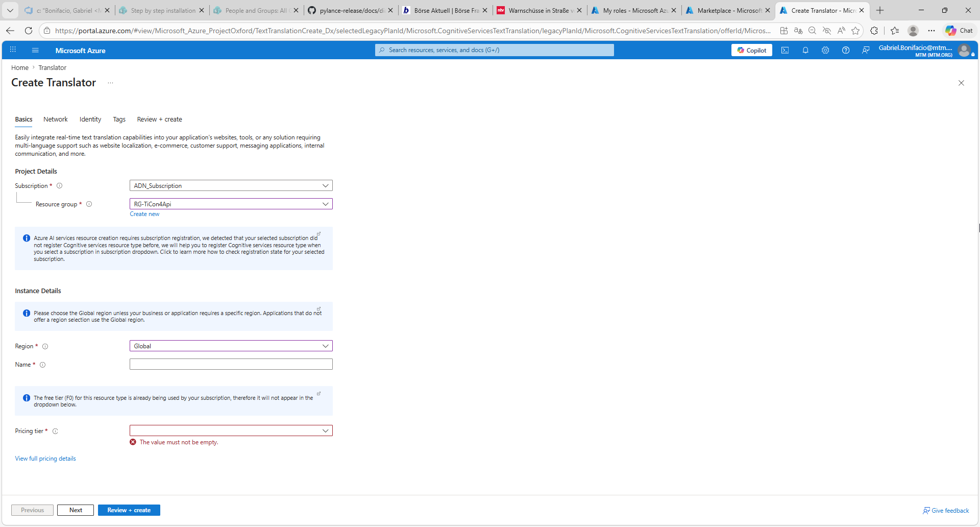This screenshot has height=527, width=980.
Task: Click the Create new resource group link
Action: pos(144,214)
